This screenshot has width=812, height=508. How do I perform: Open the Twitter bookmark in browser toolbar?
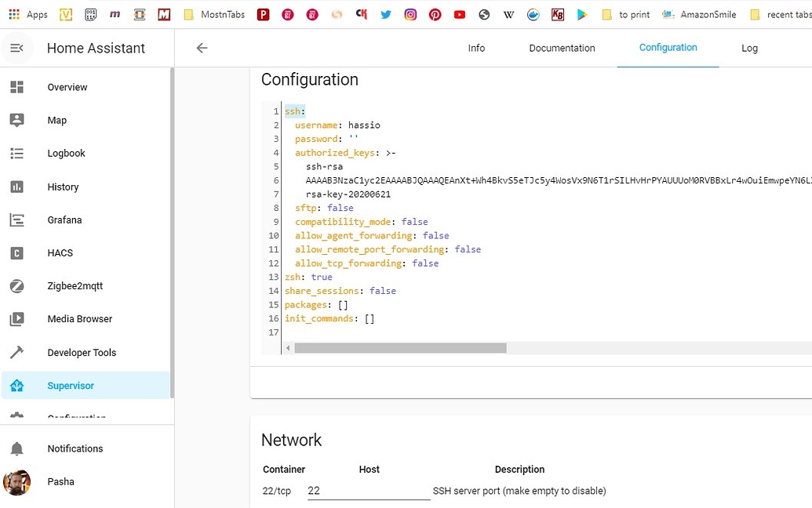pos(386,13)
